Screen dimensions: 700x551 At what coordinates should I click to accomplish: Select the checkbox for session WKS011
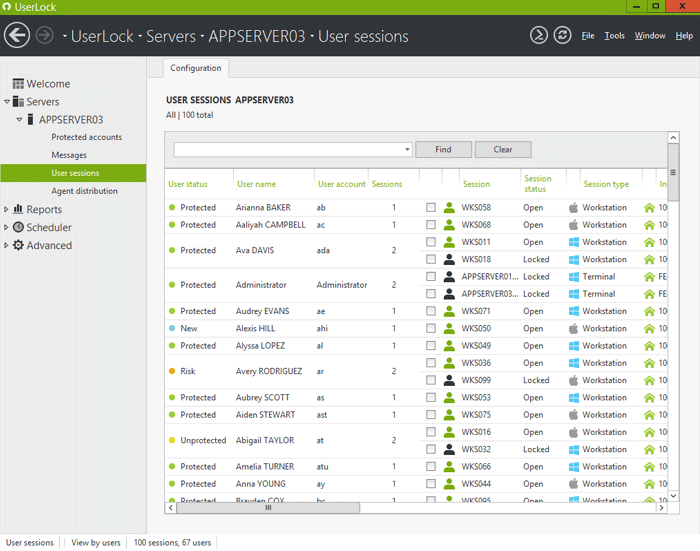[x=431, y=242]
